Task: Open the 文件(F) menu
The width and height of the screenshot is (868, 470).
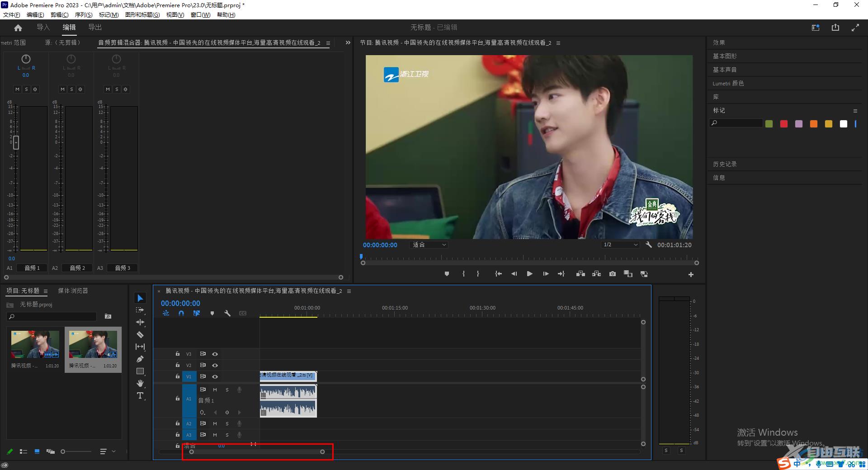Action: tap(12, 15)
